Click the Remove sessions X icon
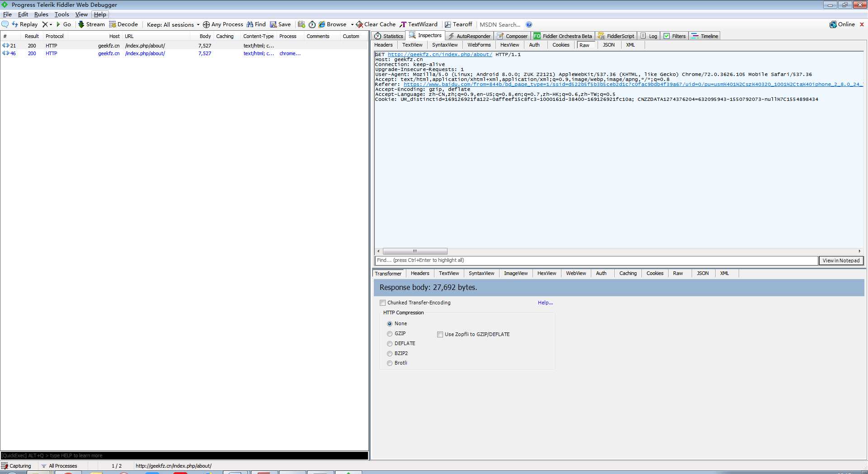Viewport: 868px width, 474px height. [x=45, y=24]
